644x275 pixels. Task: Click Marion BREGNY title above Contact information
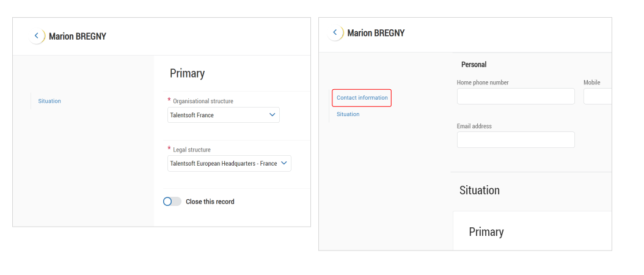pyautogui.click(x=376, y=33)
